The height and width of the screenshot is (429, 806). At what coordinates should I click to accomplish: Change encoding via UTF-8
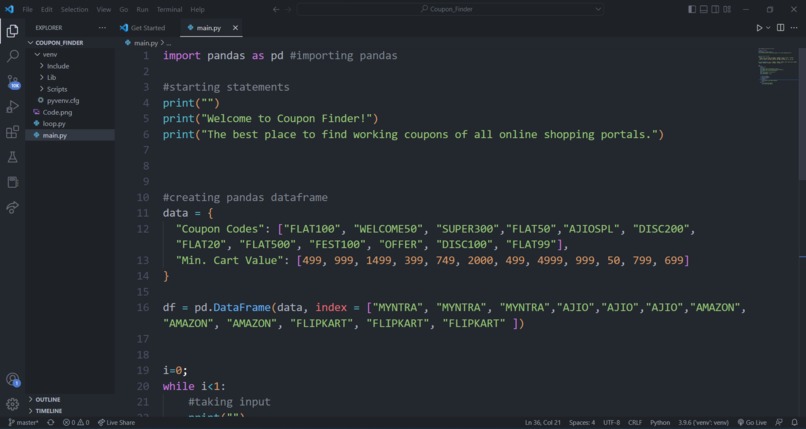[611, 422]
